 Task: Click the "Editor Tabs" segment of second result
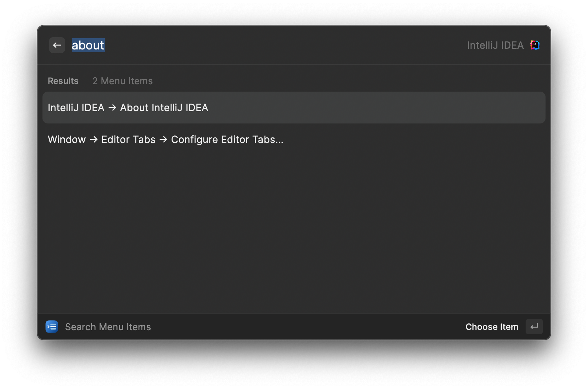pyautogui.click(x=128, y=139)
